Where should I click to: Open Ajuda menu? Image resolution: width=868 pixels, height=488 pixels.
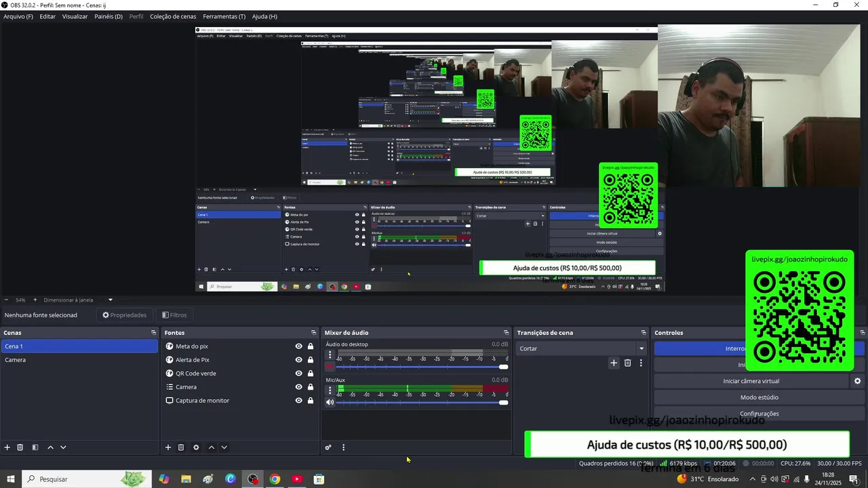coord(264,16)
